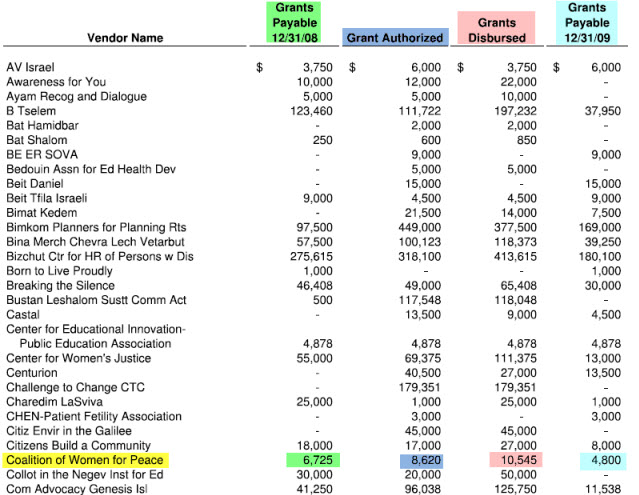Image resolution: width=639 pixels, height=495 pixels.
Task: Click the Vendor Name column header
Action: 125,38
